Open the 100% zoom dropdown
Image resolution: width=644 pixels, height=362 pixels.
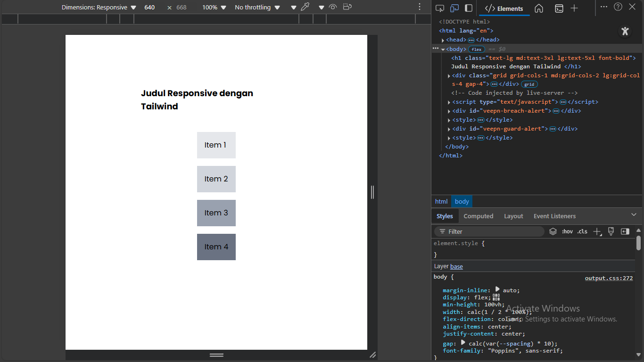214,8
